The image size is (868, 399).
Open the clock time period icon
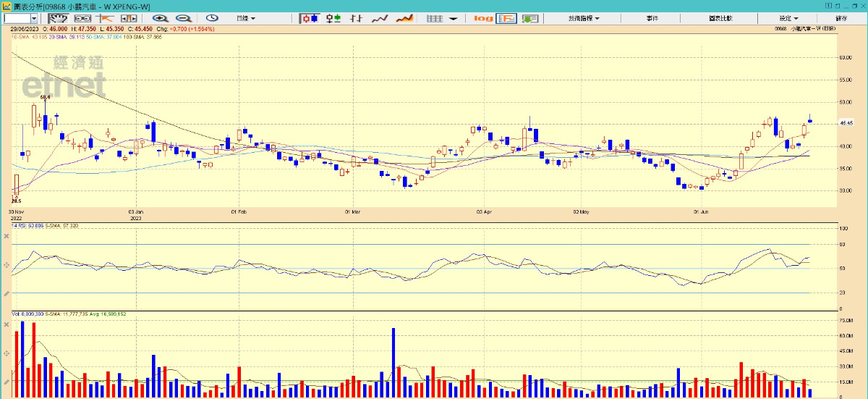(212, 18)
